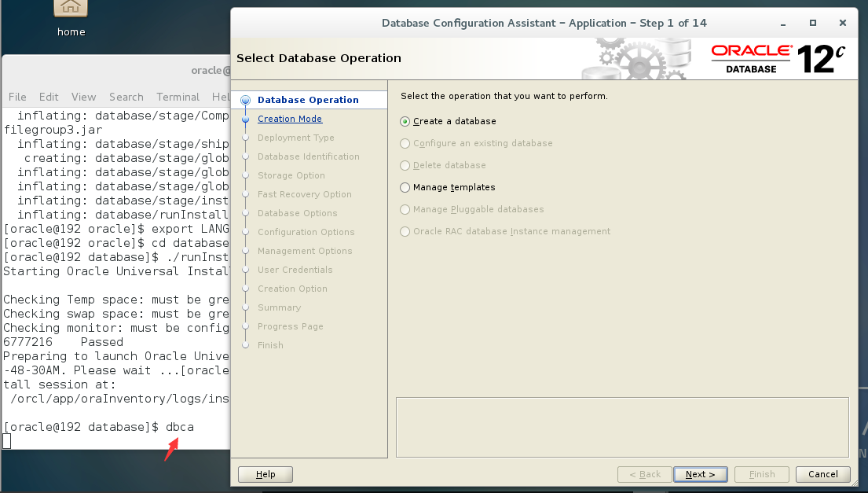Open the terminal File menu
Image resolution: width=868 pixels, height=493 pixels.
point(17,97)
